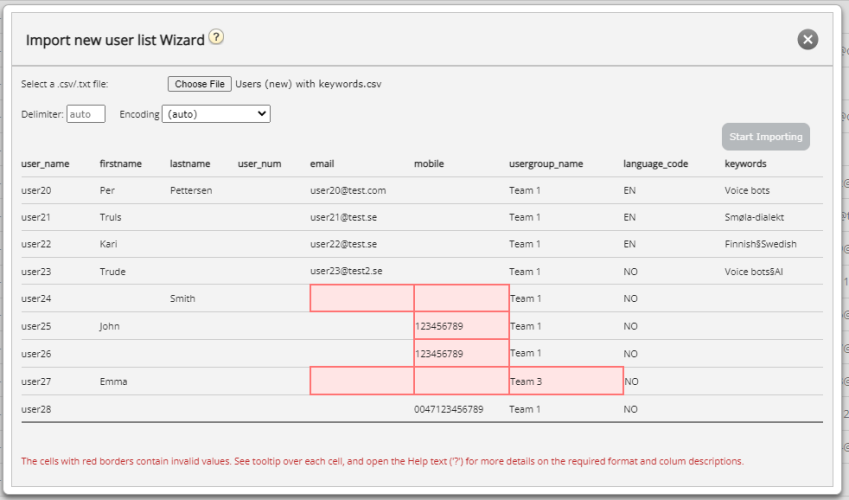Click user25 mobile cell 123456789
The image size is (849, 500).
(461, 326)
